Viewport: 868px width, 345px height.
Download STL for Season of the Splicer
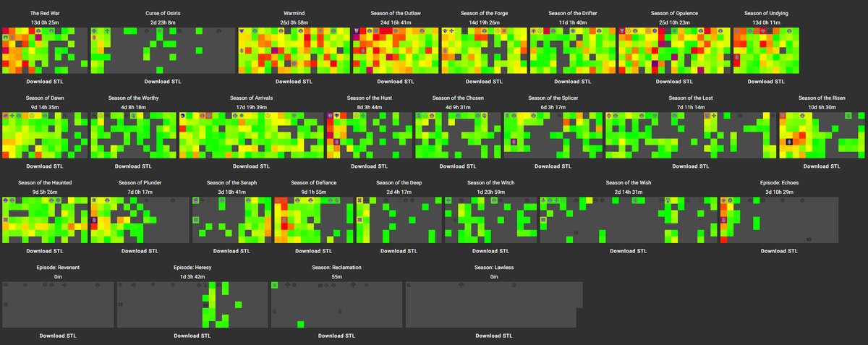point(553,166)
